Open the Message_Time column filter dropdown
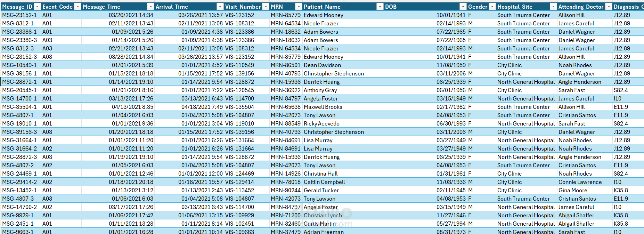The height and width of the screenshot is (234, 644). pos(150,7)
